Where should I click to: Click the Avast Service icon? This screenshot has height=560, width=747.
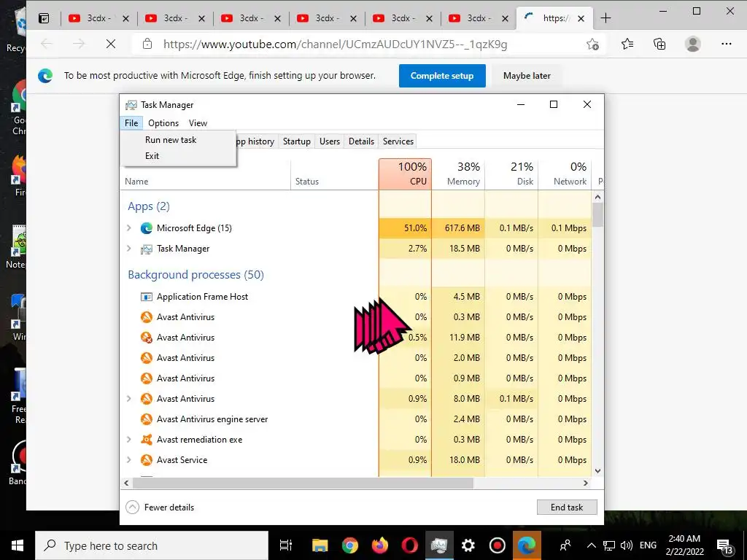(x=146, y=460)
